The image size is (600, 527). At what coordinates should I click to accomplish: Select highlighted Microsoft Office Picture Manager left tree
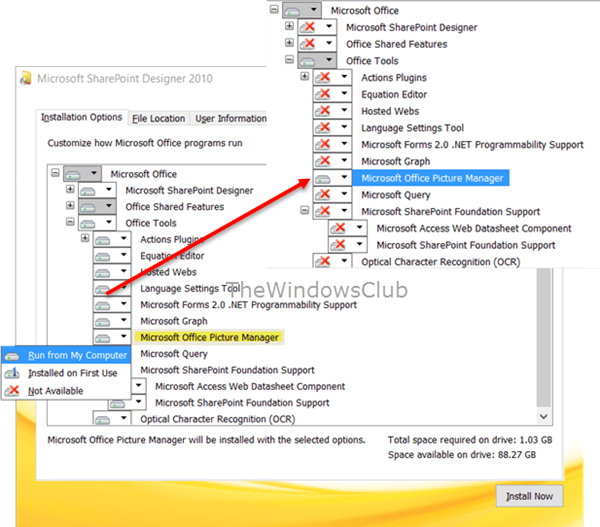[x=209, y=337]
